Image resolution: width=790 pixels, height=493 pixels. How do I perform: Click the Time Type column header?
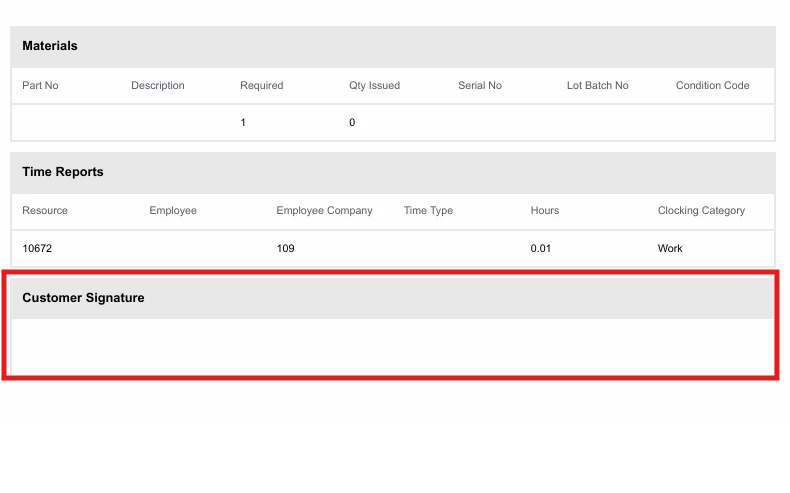pyautogui.click(x=428, y=210)
